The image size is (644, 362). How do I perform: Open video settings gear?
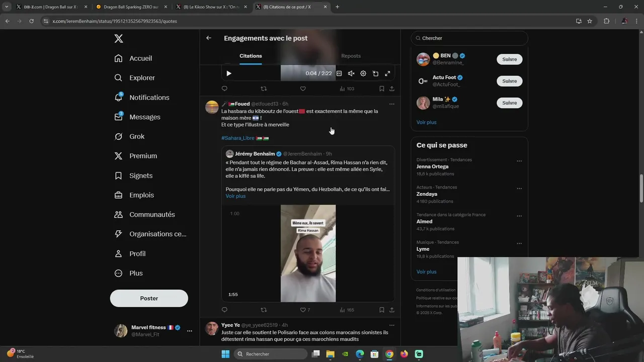pyautogui.click(x=363, y=73)
